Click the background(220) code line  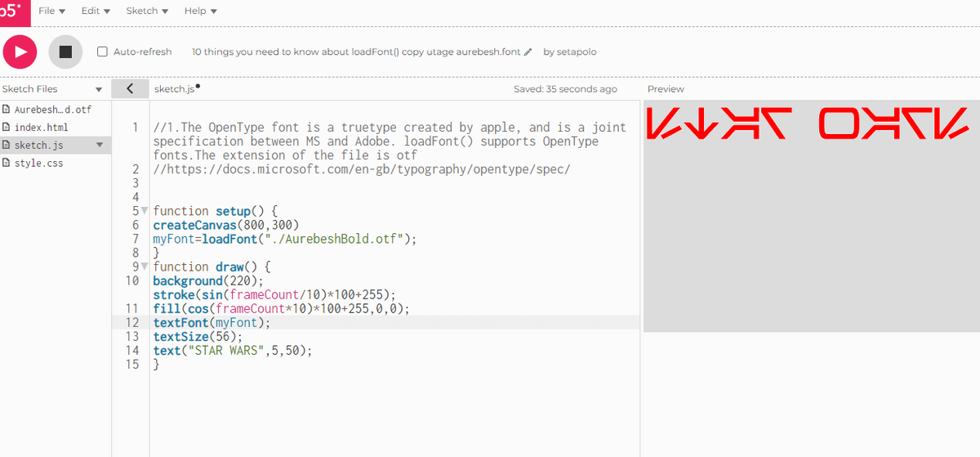coord(208,280)
